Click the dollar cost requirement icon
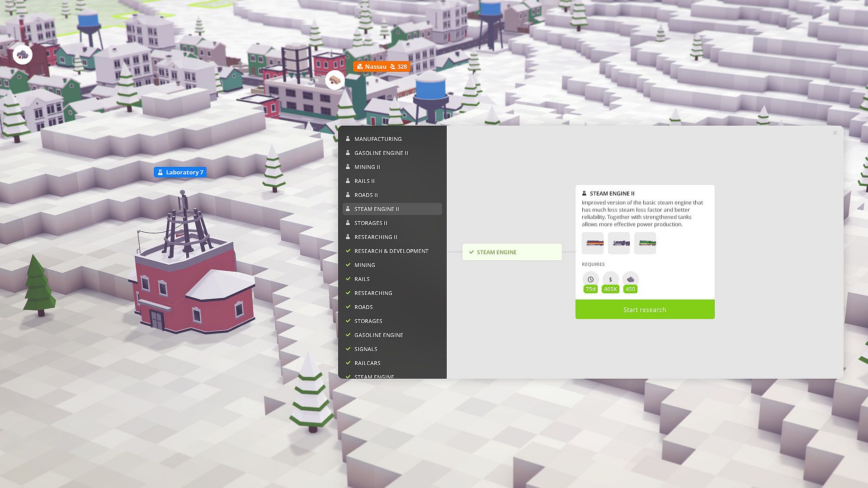Screen dimensions: 868x488 tap(610, 279)
